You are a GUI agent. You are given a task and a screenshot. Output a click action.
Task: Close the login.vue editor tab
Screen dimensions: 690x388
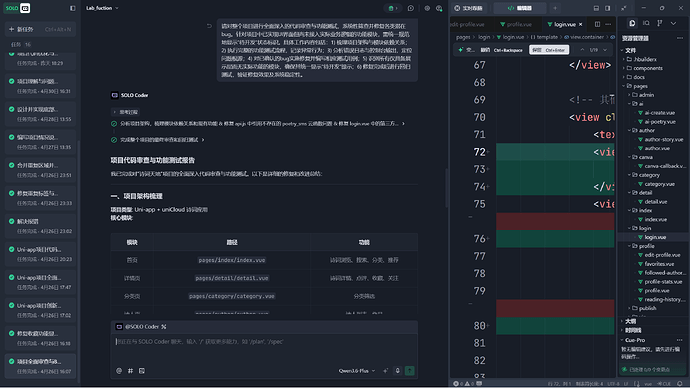tap(580, 24)
